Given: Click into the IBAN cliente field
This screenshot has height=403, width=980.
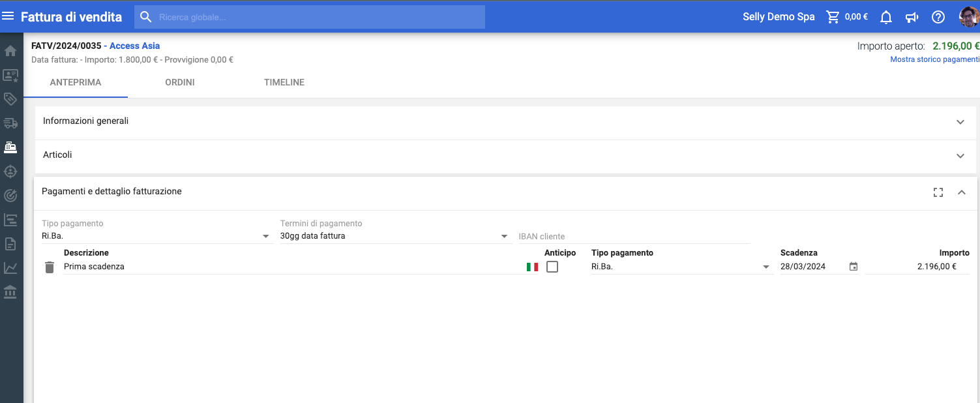Looking at the screenshot, I should tap(632, 236).
